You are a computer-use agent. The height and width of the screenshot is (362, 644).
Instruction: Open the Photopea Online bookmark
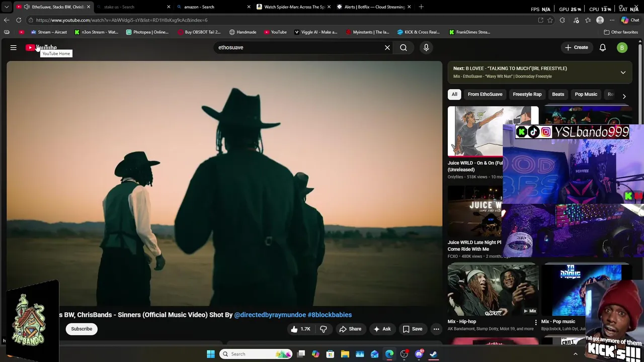coord(147,32)
